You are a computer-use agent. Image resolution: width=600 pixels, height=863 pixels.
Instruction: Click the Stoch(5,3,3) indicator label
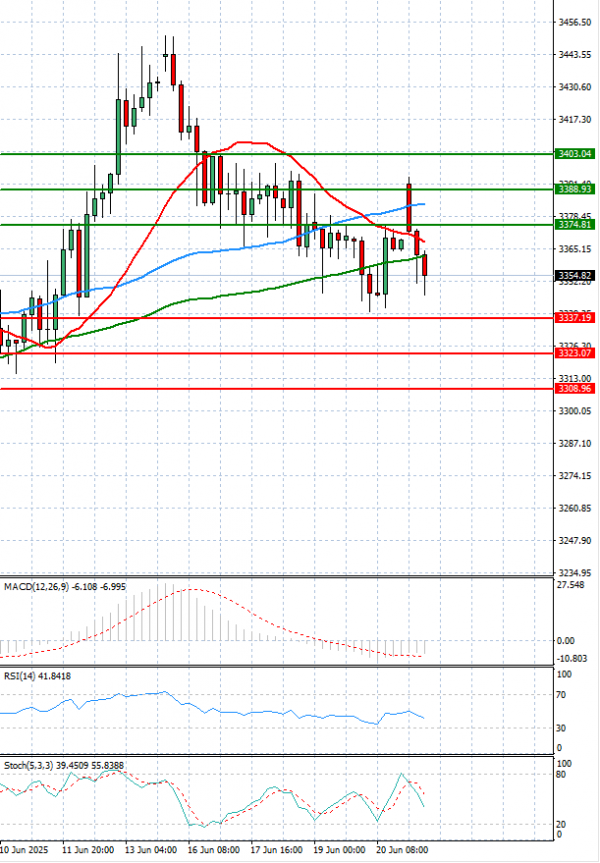pos(64,766)
